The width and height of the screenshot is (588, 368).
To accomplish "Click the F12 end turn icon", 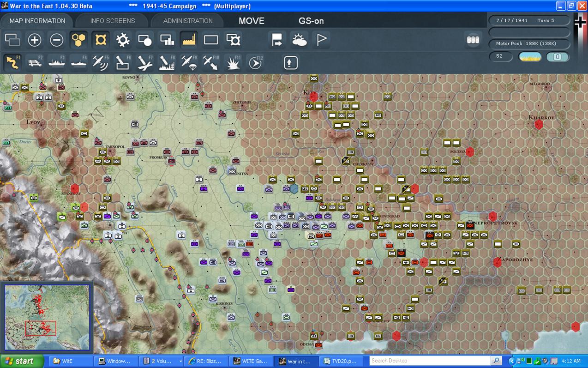I will click(255, 62).
